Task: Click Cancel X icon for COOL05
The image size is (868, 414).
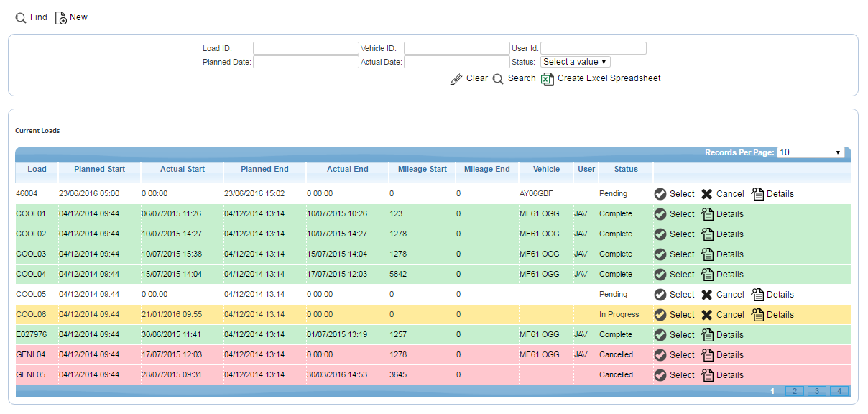Action: pos(707,295)
